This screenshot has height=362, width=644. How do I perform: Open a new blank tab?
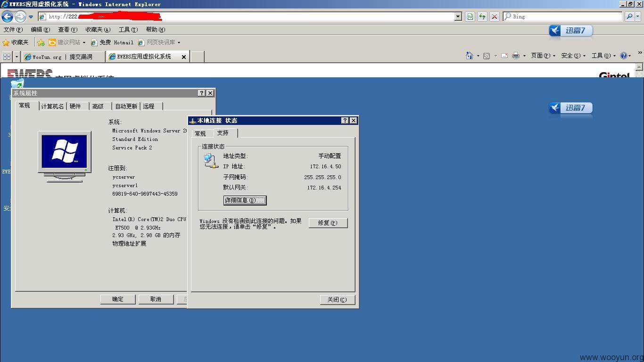tap(197, 57)
